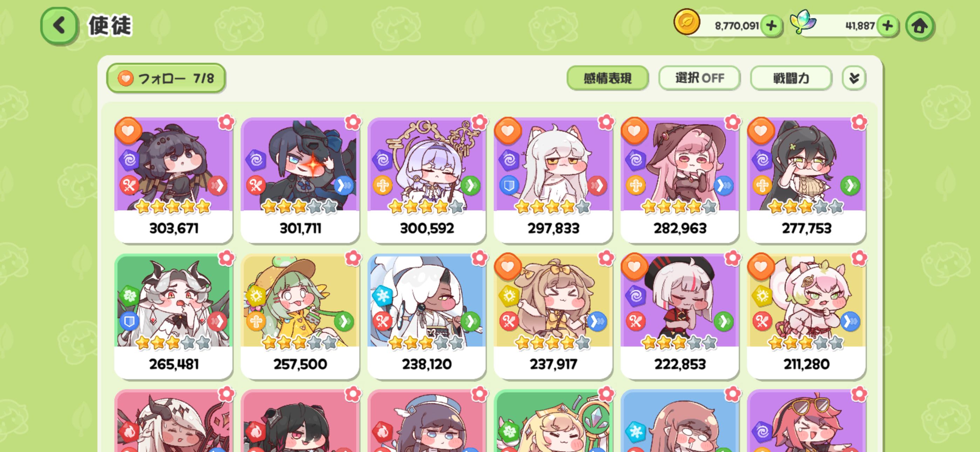
Task: Open the character card with 265,481 power
Action: click(173, 316)
